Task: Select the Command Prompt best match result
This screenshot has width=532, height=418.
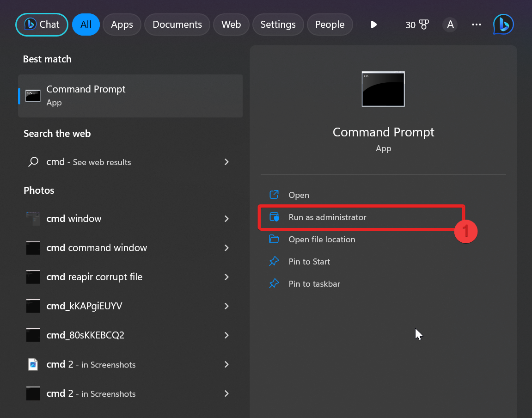Action: coord(130,96)
